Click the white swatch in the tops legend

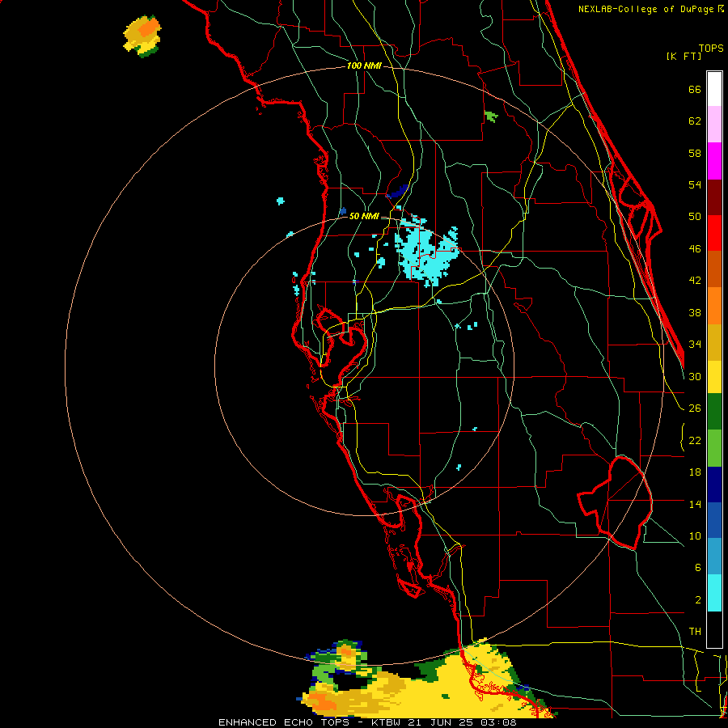pos(714,89)
